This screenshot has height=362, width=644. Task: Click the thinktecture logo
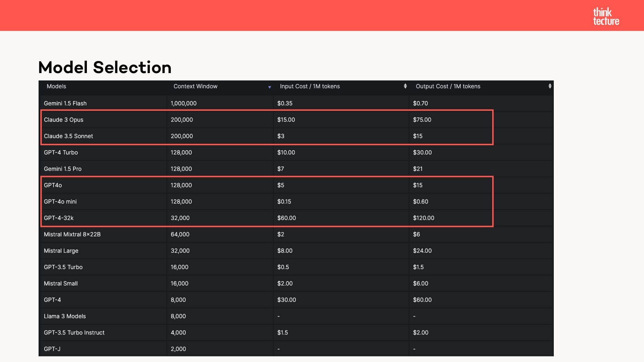[606, 17]
